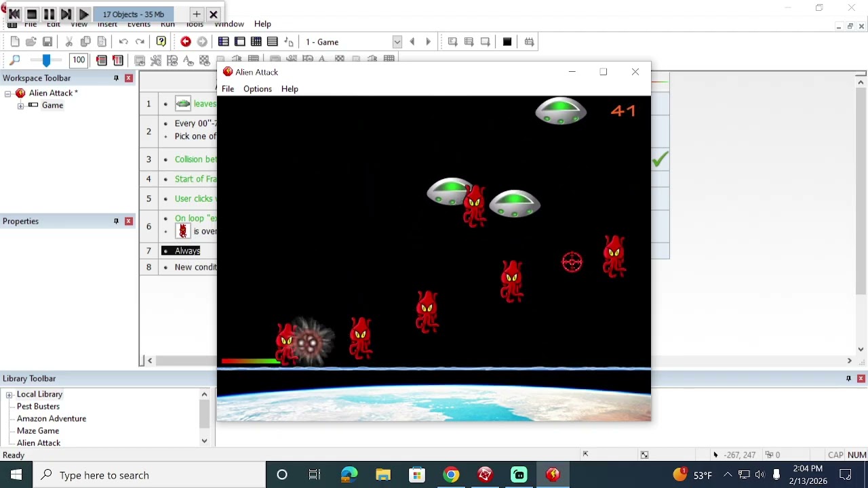Click the grey Forward arrow icon
Viewport: 868px width, 488px height.
(202, 42)
